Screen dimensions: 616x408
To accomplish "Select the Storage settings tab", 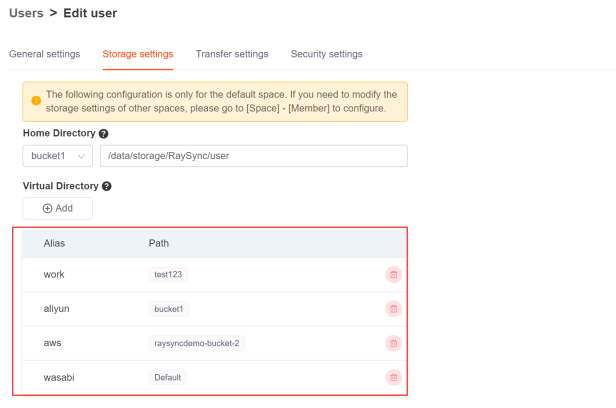I will tap(138, 54).
